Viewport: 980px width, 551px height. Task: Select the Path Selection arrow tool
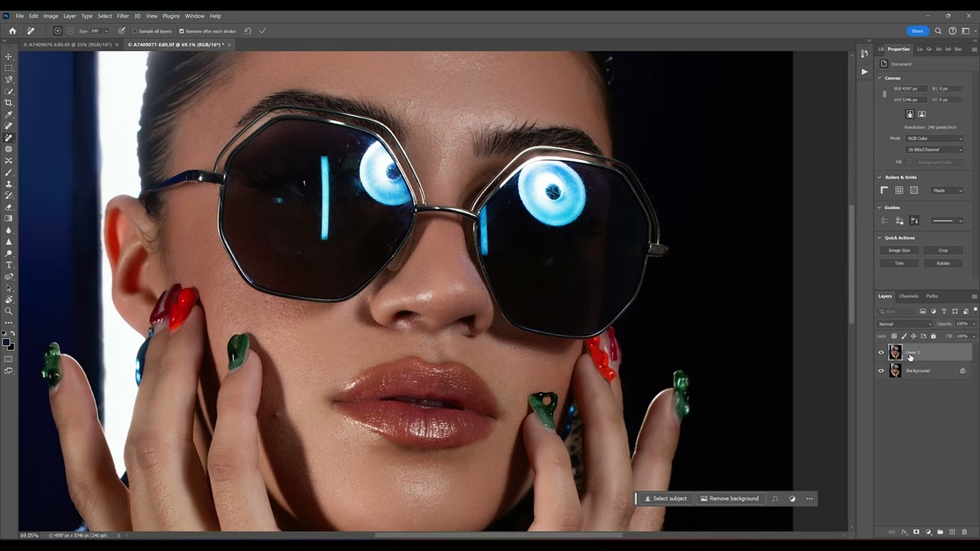pyautogui.click(x=9, y=288)
